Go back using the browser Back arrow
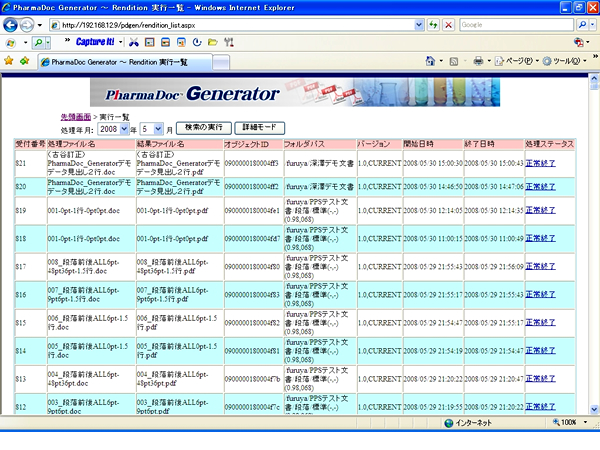The width and height of the screenshot is (600, 450). tap(10, 25)
